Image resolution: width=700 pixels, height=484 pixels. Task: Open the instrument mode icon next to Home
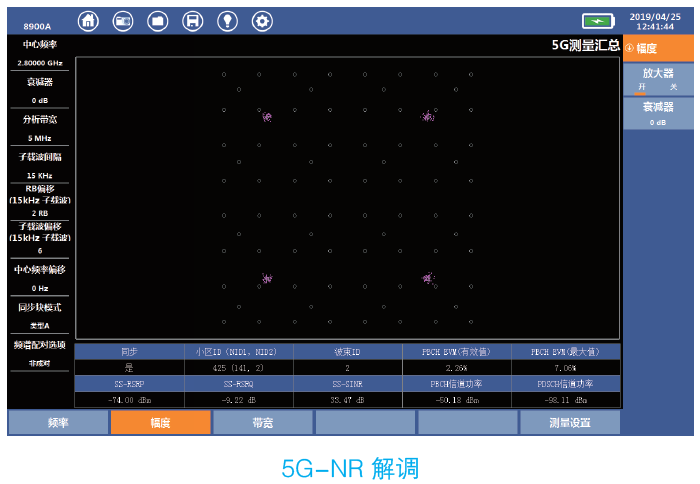(123, 21)
